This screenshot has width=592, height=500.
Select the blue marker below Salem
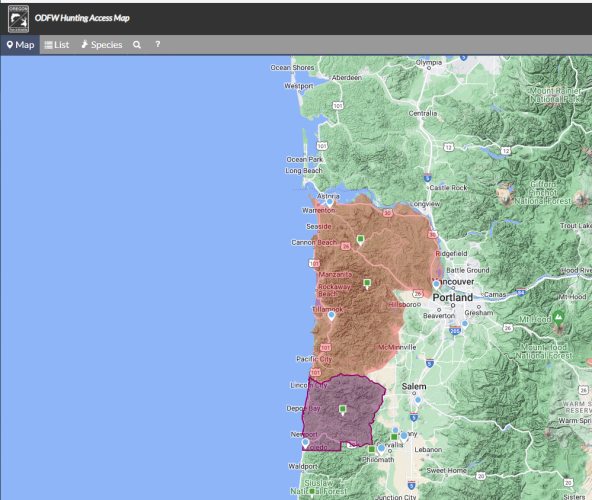pos(418,400)
